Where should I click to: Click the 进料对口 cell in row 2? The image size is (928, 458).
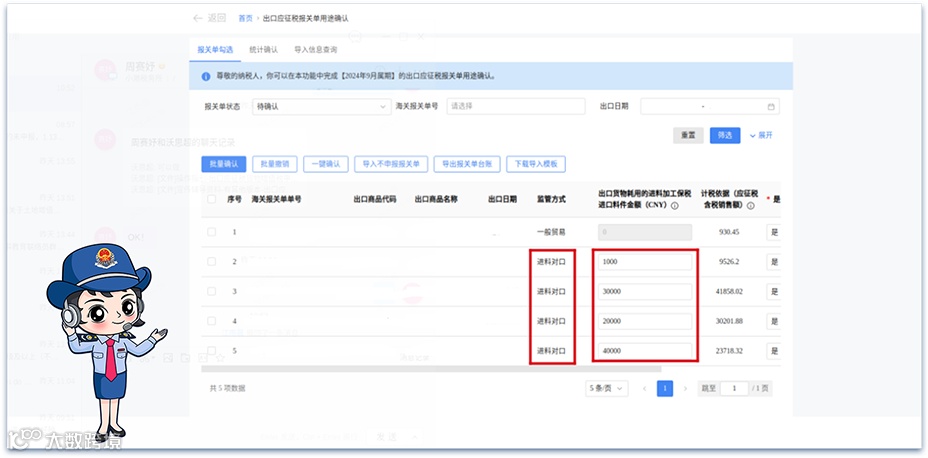coord(551,262)
